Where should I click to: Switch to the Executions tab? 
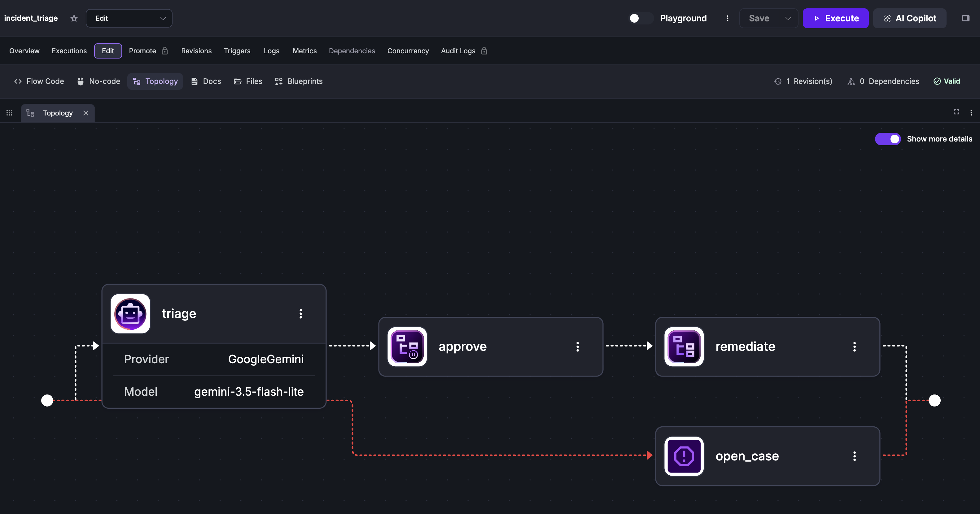tap(69, 50)
